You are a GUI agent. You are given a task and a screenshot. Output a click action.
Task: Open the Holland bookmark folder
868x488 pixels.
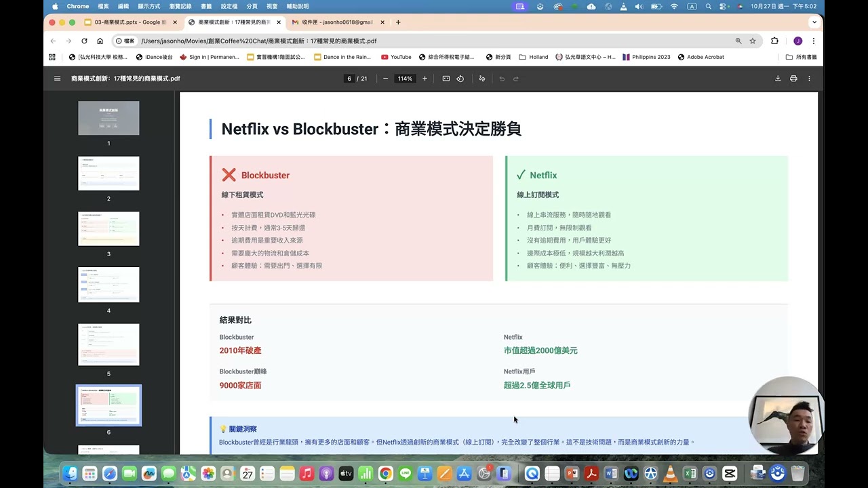[534, 57]
